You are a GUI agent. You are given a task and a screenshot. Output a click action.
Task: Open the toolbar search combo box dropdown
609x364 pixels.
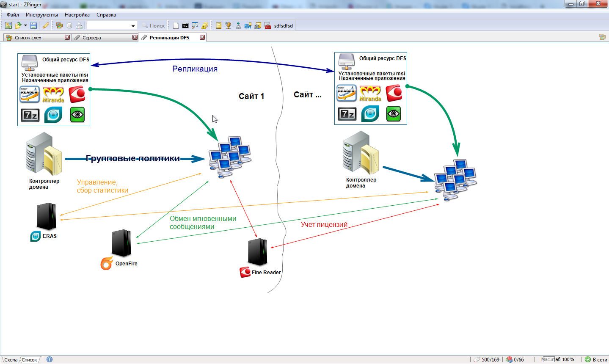tap(133, 26)
